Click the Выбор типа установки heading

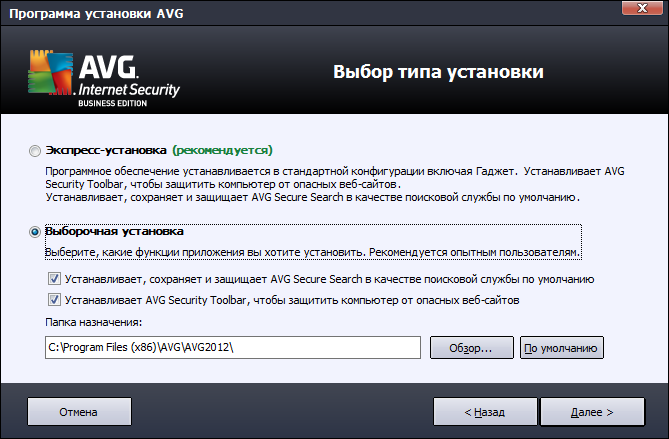pos(438,72)
